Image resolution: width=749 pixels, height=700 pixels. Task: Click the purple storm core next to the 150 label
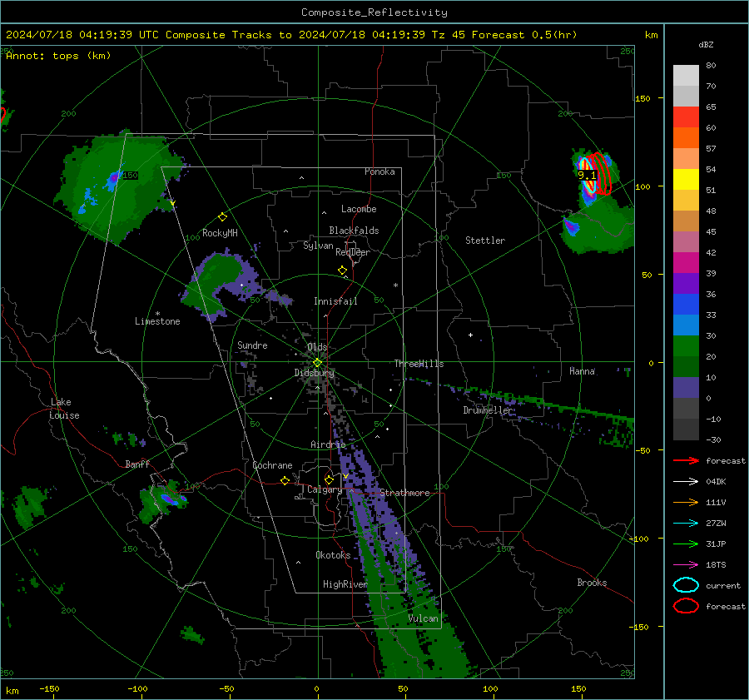pyautogui.click(x=114, y=178)
